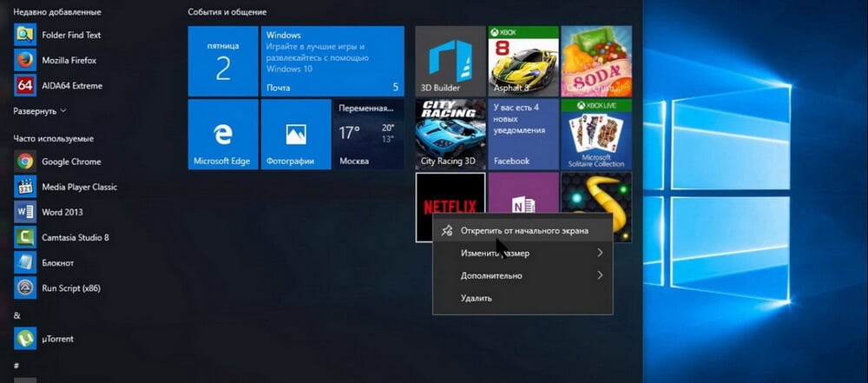Screen dimensions: 868x383
Task: Launch Mozilla Firefox from recently added
Action: coord(25,60)
